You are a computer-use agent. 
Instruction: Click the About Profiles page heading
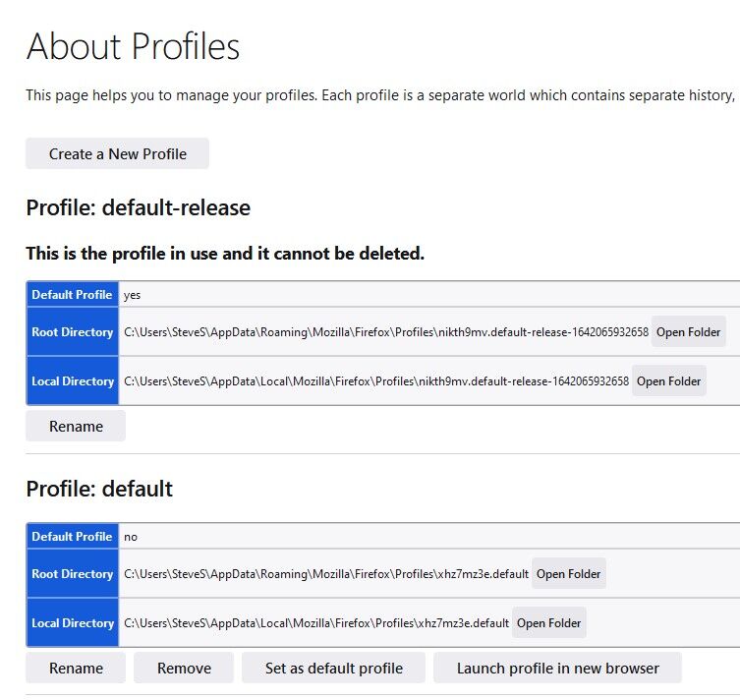(133, 46)
